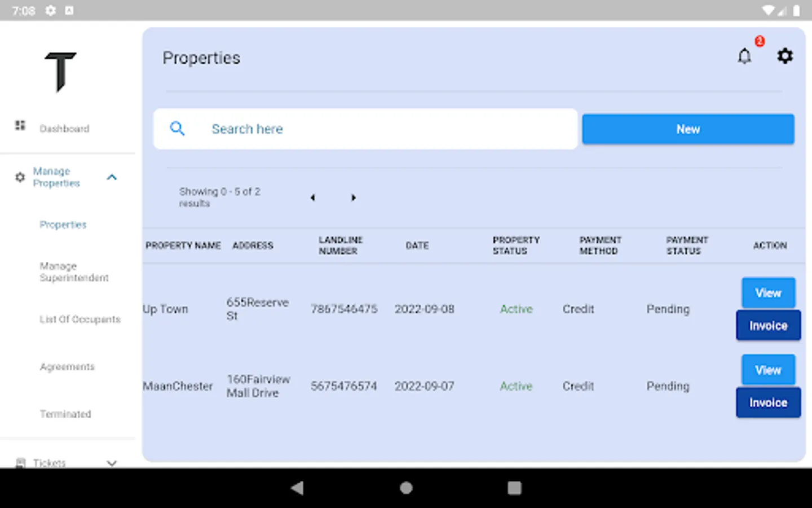Expand the Tickets menu
The image size is (812, 508).
pos(112,463)
